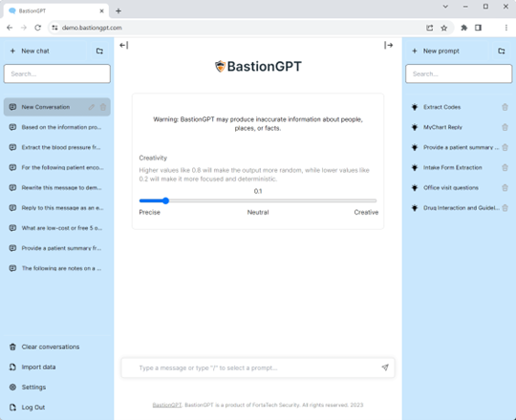Screen dimensions: 516x420
Task: Focus the prompt Search field
Action: tap(459, 73)
